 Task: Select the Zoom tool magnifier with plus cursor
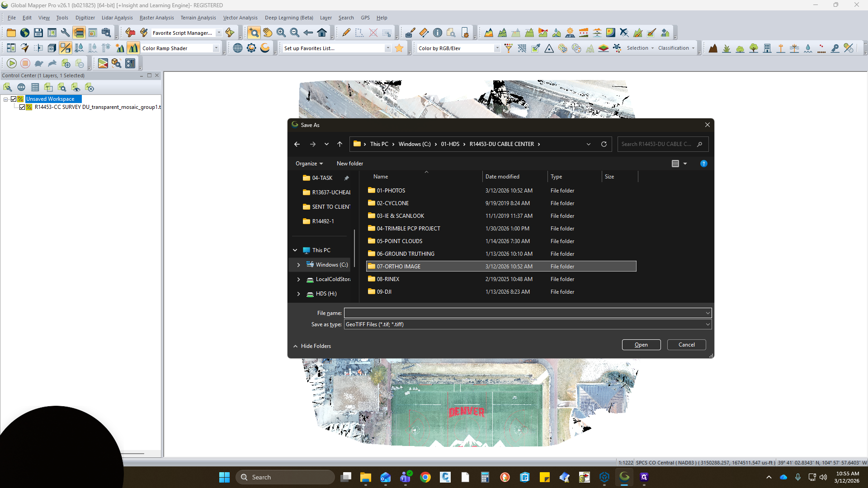(254, 33)
